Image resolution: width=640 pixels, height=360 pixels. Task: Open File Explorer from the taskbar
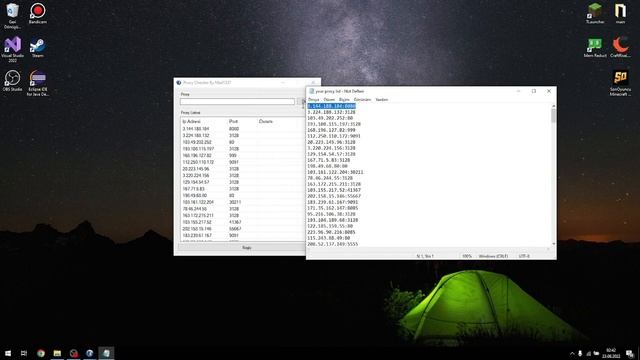point(57,353)
